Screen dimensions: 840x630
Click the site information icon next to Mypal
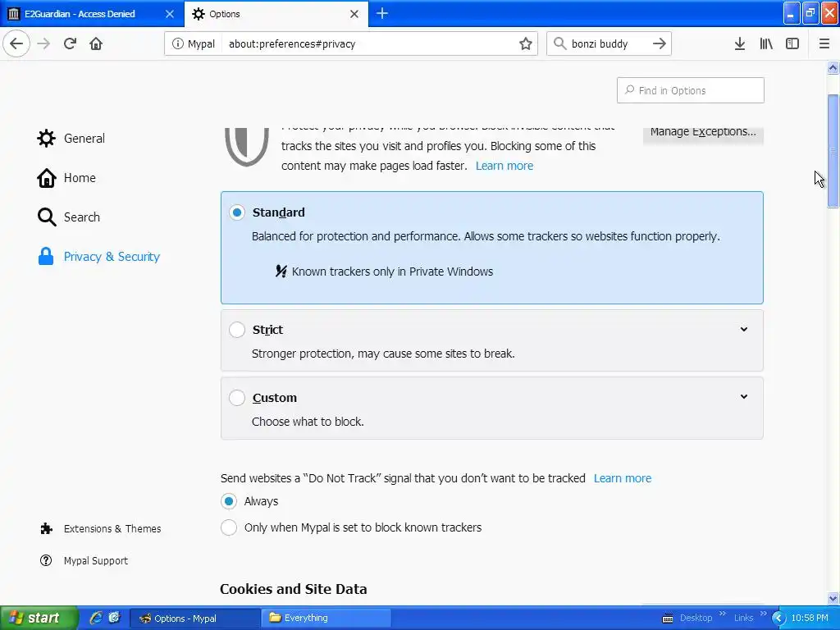177,43
